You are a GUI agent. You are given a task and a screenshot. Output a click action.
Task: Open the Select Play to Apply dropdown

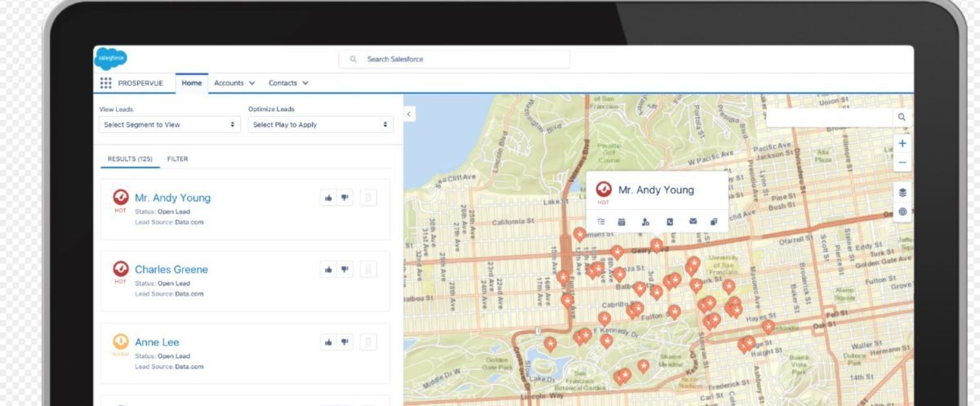(319, 125)
